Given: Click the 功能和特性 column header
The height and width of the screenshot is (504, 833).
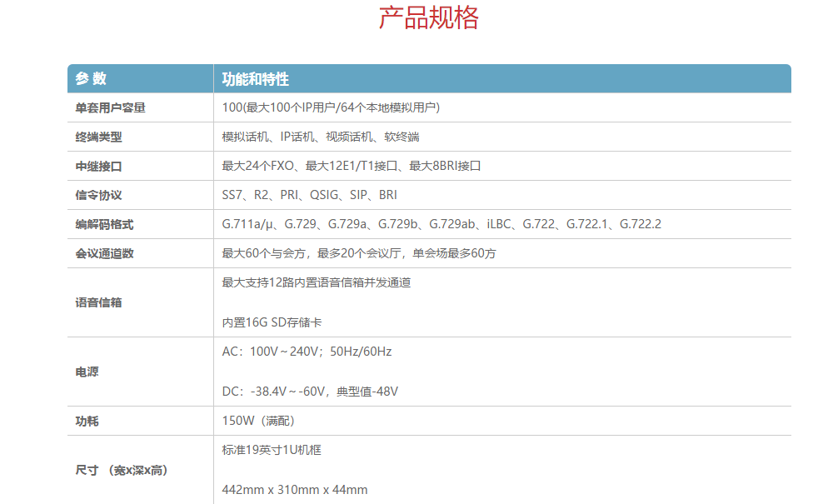Looking at the screenshot, I should [x=256, y=79].
